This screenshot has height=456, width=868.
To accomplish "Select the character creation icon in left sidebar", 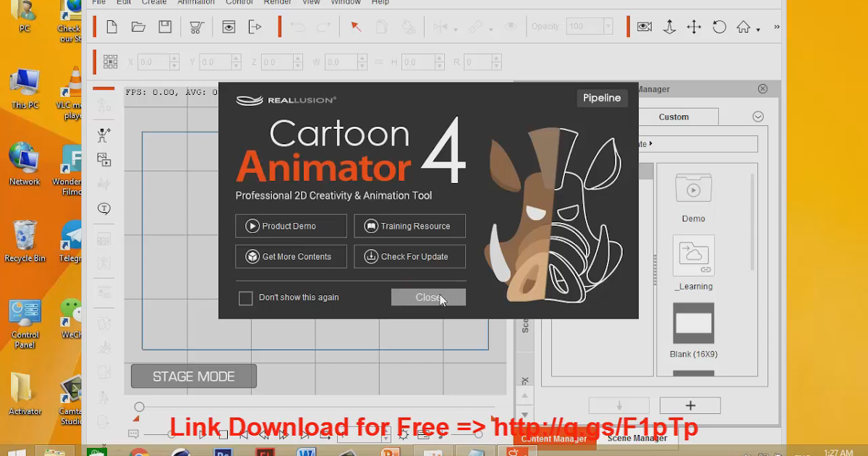I will coord(103,135).
